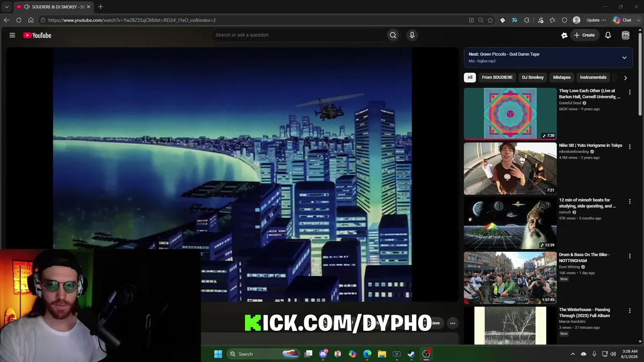
Task: Click the zoom-out magnifier in address bar
Action: pos(481,20)
